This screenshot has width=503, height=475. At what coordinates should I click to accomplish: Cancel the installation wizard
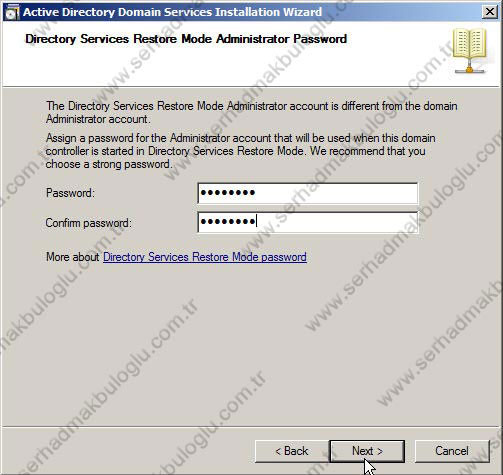click(x=452, y=451)
